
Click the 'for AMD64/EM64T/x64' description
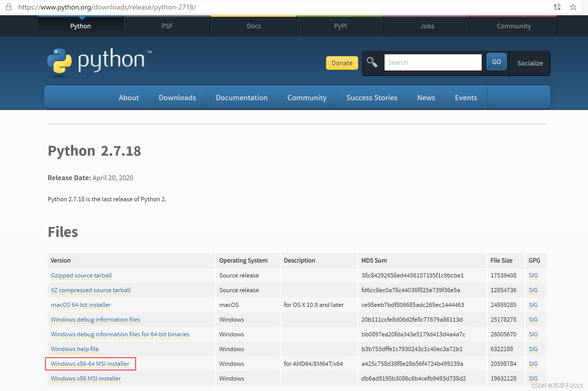pyautogui.click(x=313, y=364)
